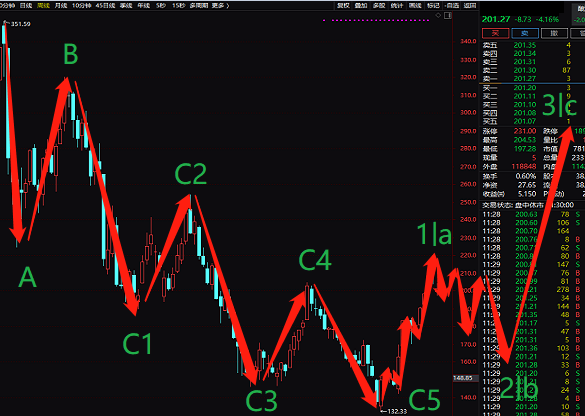585x416 pixels.
Task: Open the 画线 drawing tools
Action: pos(415,6)
